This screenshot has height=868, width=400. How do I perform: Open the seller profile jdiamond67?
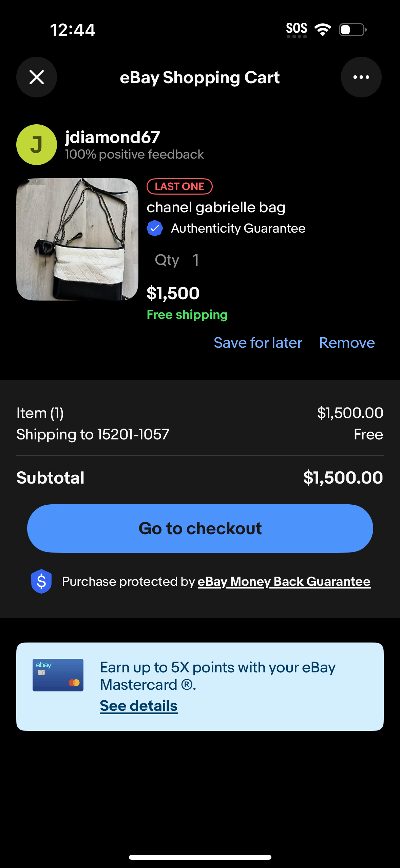[112, 138]
